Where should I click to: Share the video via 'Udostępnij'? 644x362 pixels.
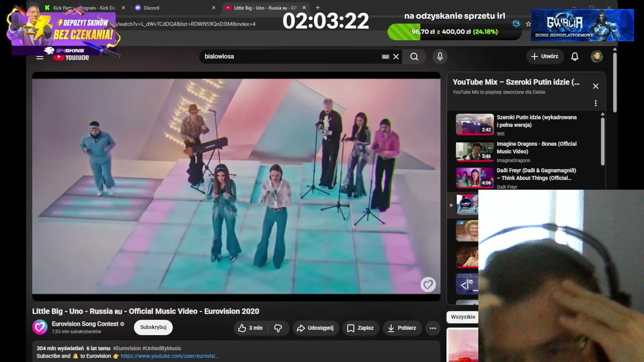tap(315, 328)
